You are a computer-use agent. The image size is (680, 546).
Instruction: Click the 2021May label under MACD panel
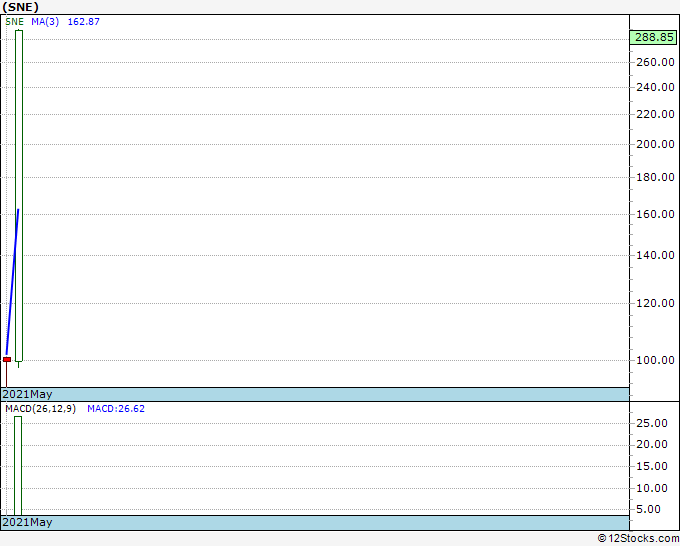click(27, 523)
